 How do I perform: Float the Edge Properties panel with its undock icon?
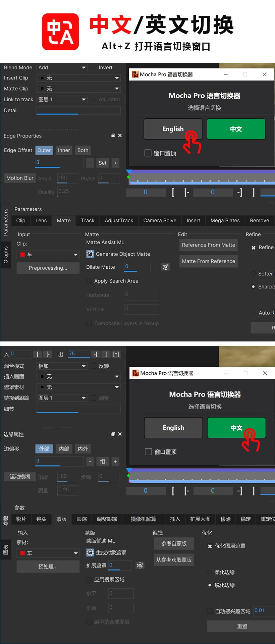coord(113,136)
